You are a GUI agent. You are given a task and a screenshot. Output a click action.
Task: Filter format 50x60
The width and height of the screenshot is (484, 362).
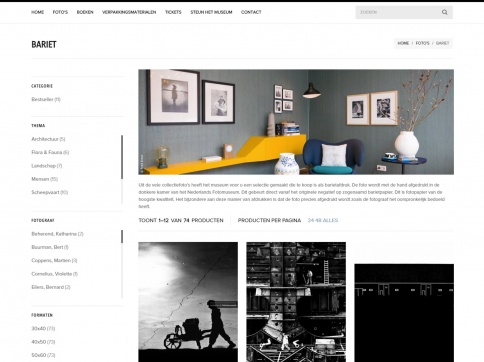pos(43,355)
